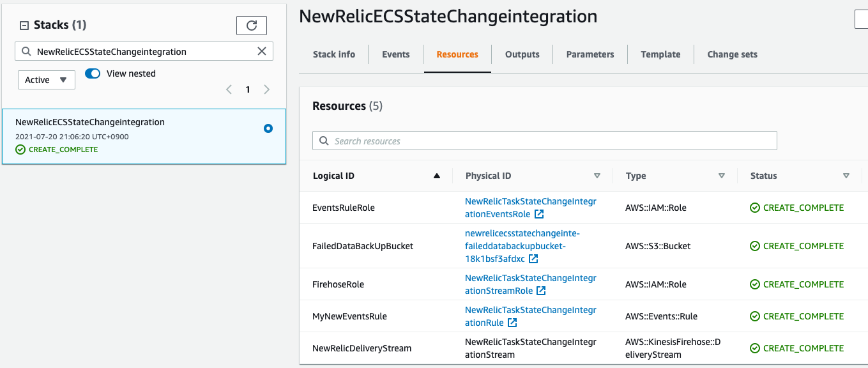Viewport: 868px width, 368px height.
Task: Click the Logical ID column header
Action: [333, 176]
